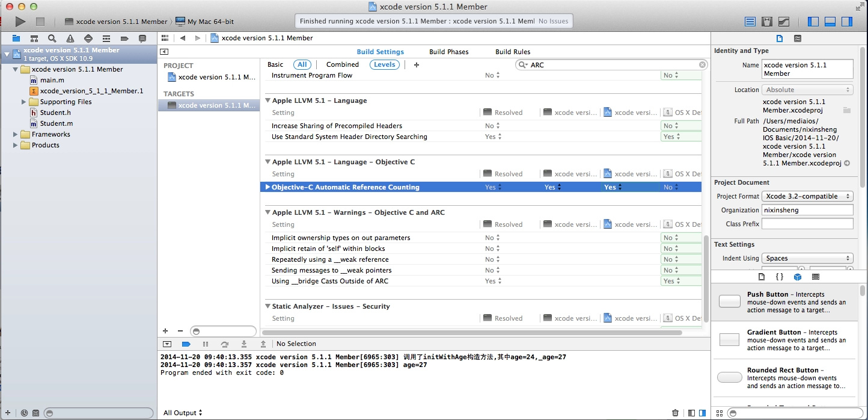Hide the debug area via bar button

(x=167, y=344)
